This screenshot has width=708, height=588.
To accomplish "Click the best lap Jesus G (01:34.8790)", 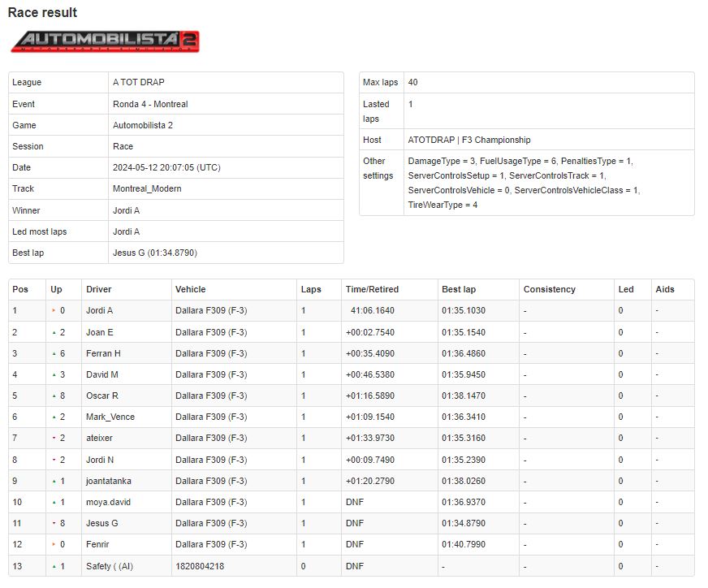I will pyautogui.click(x=155, y=253).
